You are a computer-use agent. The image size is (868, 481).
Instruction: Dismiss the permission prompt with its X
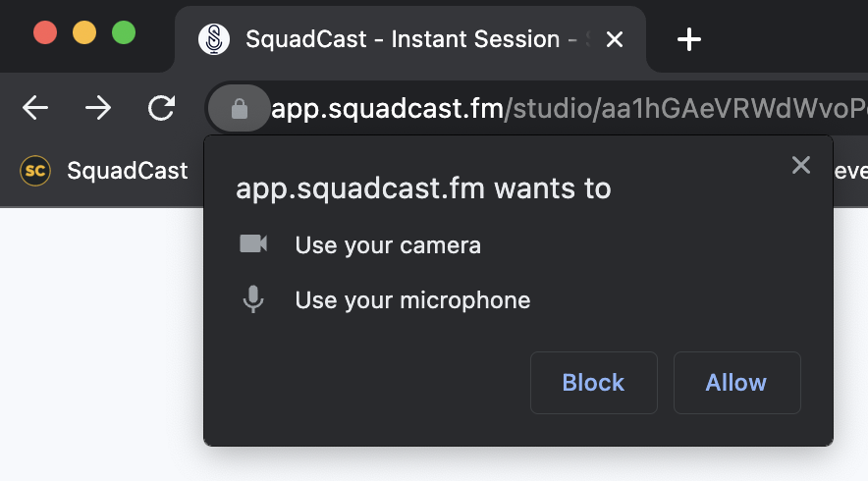pos(801,165)
